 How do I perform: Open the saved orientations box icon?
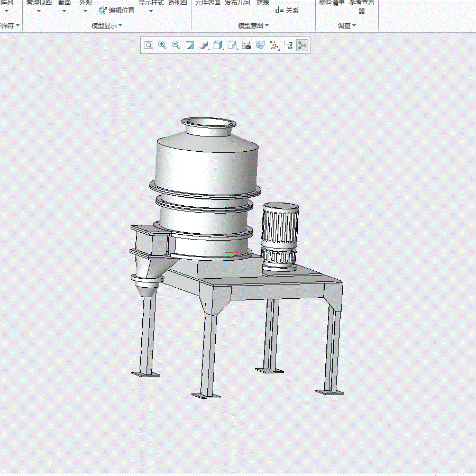[x=218, y=45]
